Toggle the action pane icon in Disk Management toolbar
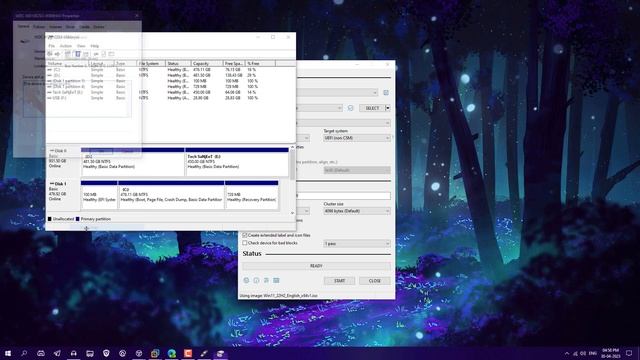 coord(86,54)
